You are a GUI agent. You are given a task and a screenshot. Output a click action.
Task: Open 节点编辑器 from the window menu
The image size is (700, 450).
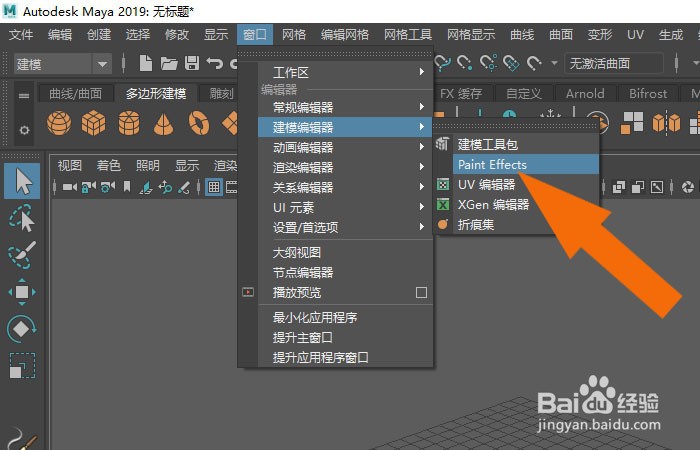(x=346, y=272)
